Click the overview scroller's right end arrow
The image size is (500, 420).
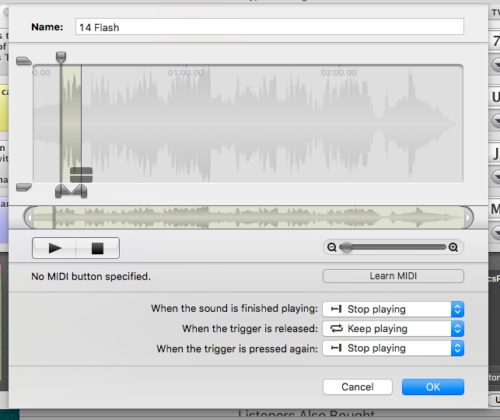click(x=468, y=218)
